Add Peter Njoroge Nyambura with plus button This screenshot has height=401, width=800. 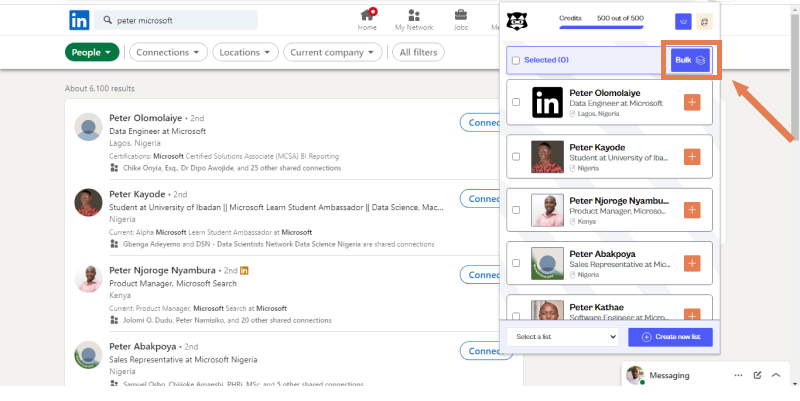tap(692, 210)
